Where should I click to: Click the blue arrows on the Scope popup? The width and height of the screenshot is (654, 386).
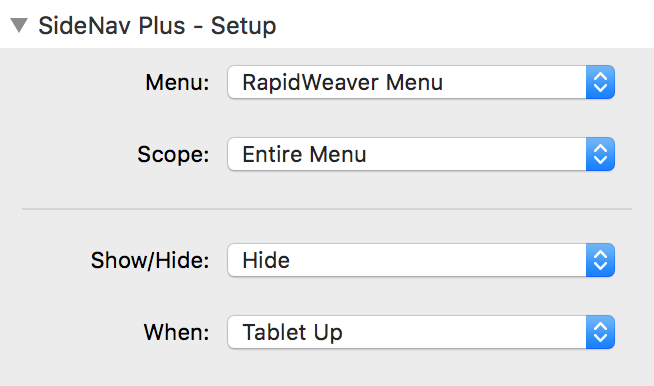pyautogui.click(x=600, y=154)
